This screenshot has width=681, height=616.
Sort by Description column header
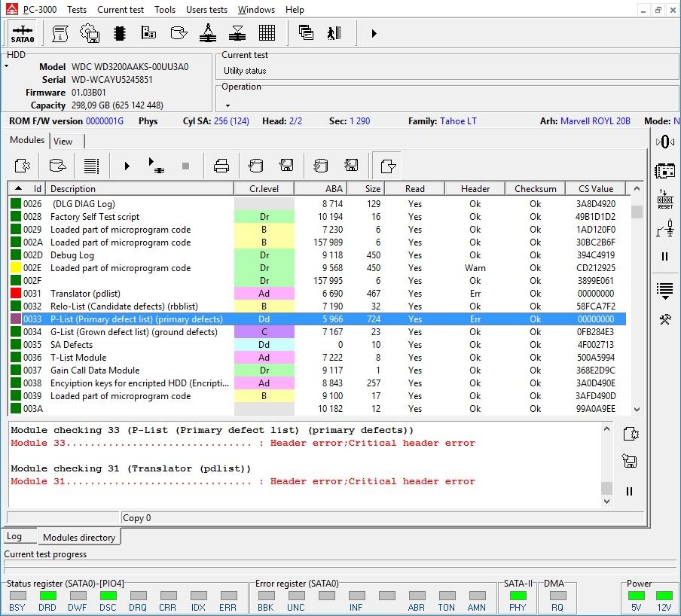tap(140, 189)
